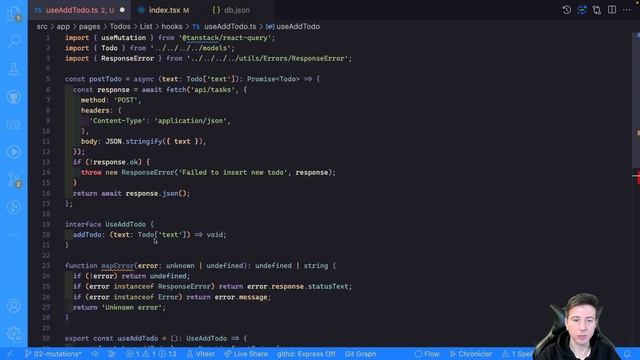Open editor More Actions ellipsis menu

click(x=627, y=10)
